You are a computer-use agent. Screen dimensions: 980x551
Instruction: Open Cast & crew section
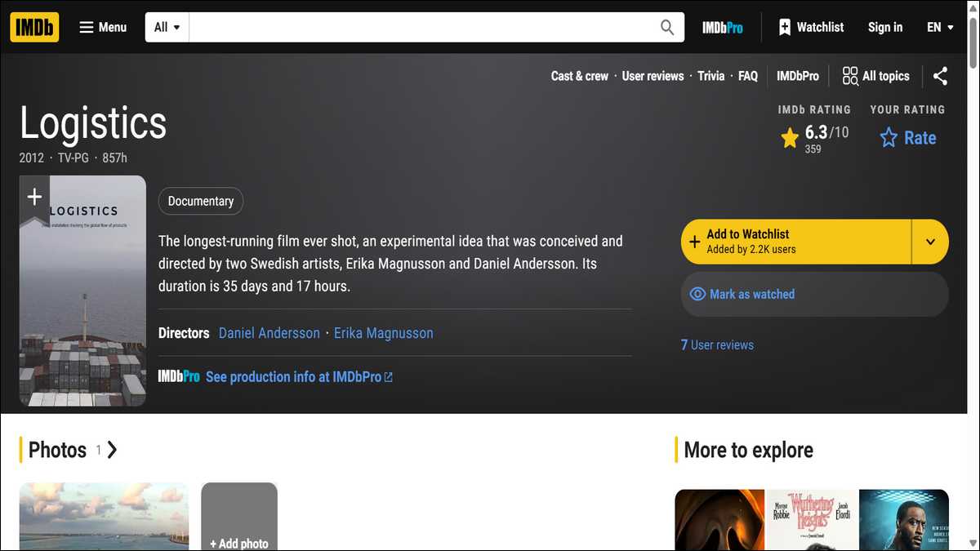[x=579, y=76]
